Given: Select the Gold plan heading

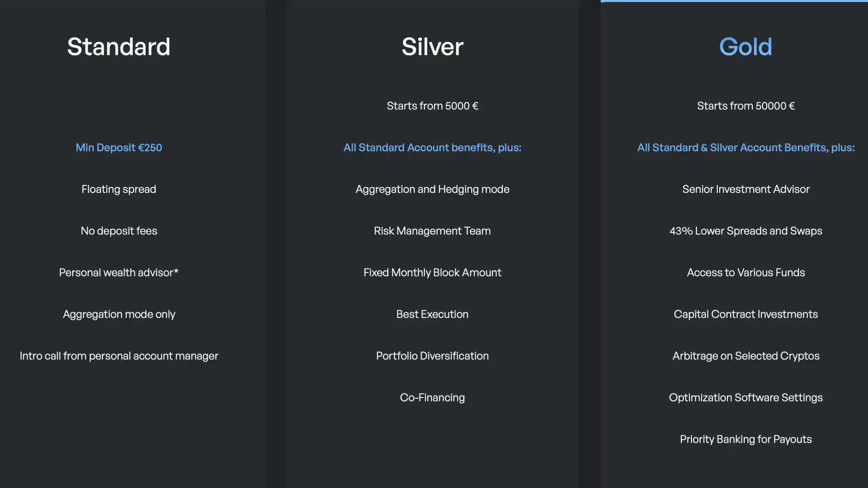Looking at the screenshot, I should [x=746, y=46].
